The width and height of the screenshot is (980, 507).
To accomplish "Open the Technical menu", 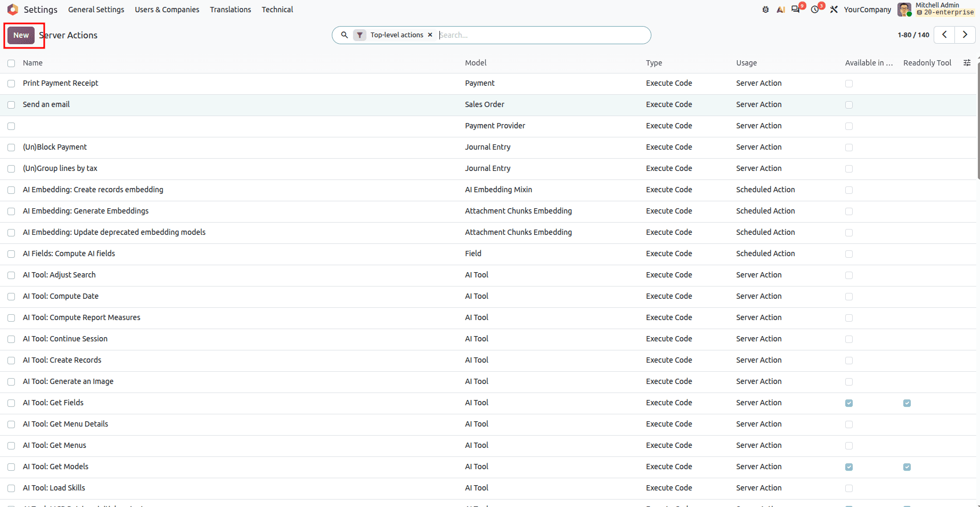I will click(x=277, y=10).
